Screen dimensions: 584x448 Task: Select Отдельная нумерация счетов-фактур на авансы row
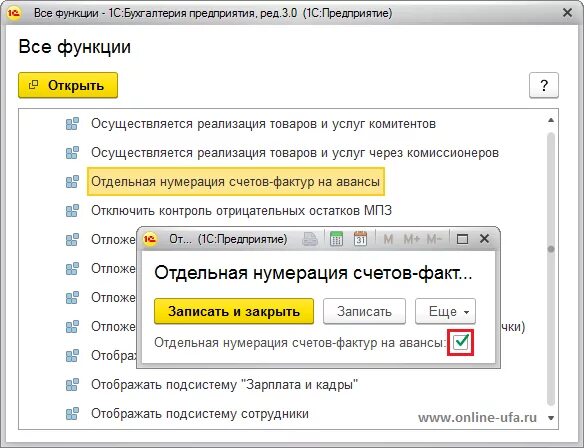(x=236, y=182)
